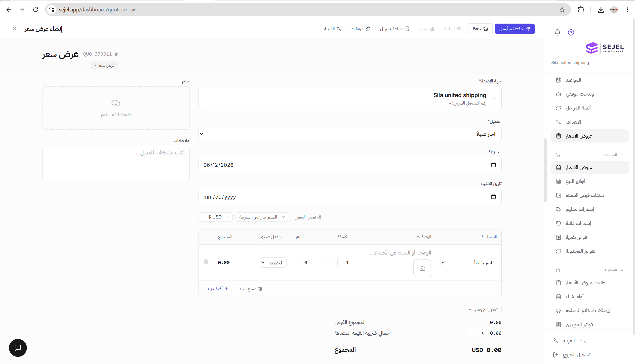635x364 pixels.
Task: Click the sidebar vertical scrollbar
Action: 545,170
